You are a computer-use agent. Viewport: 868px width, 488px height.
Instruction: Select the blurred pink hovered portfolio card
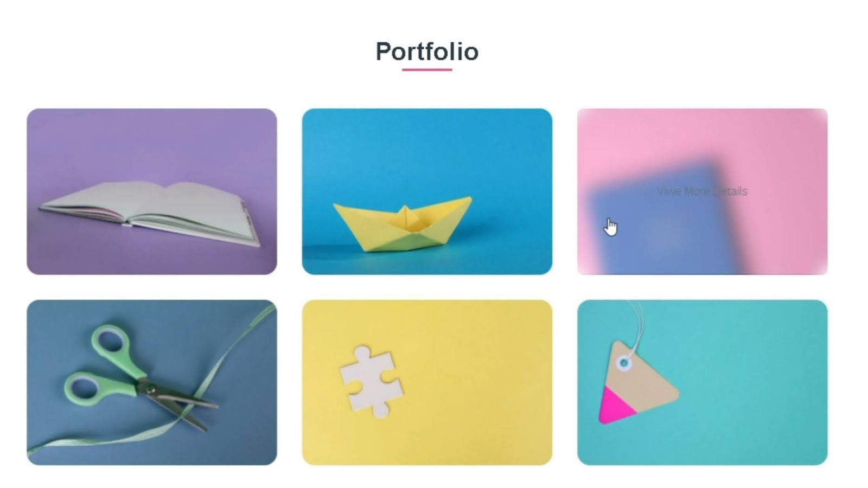(703, 191)
